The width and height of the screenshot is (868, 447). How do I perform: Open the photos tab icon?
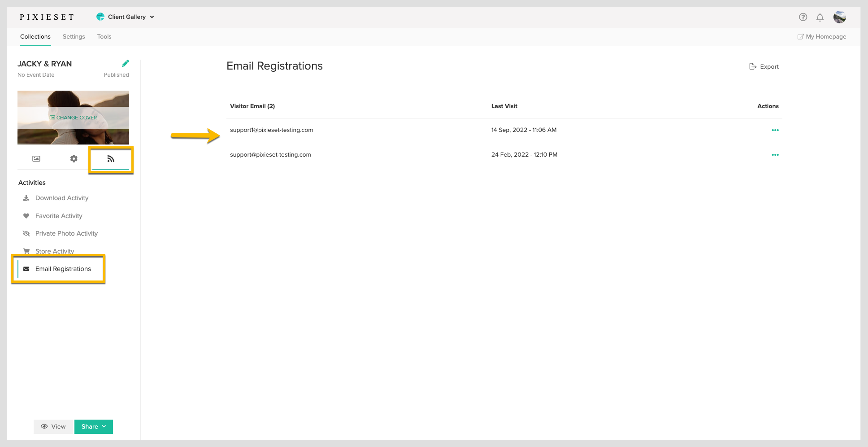[x=36, y=159]
